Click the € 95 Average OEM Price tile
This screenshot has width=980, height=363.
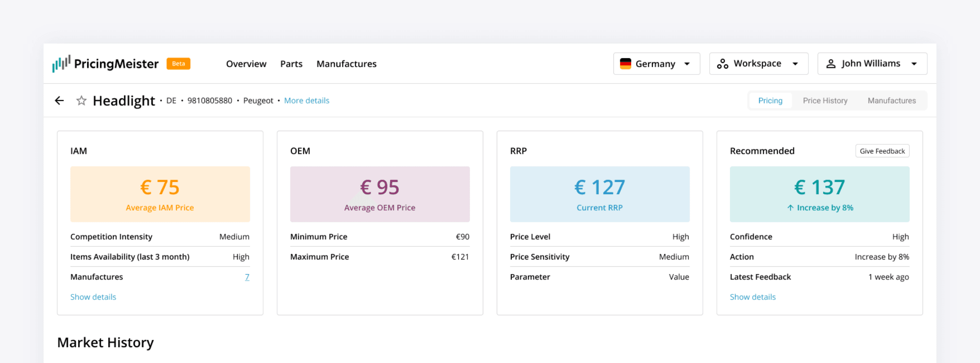[x=380, y=194]
